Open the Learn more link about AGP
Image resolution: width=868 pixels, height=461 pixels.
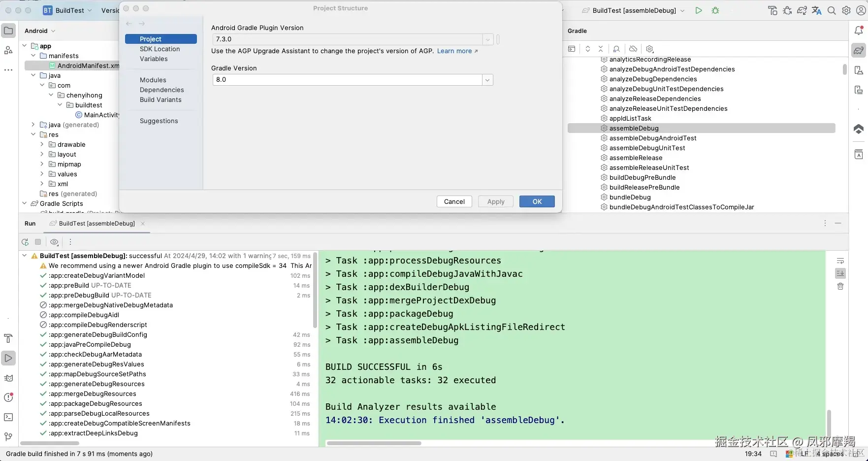click(457, 51)
